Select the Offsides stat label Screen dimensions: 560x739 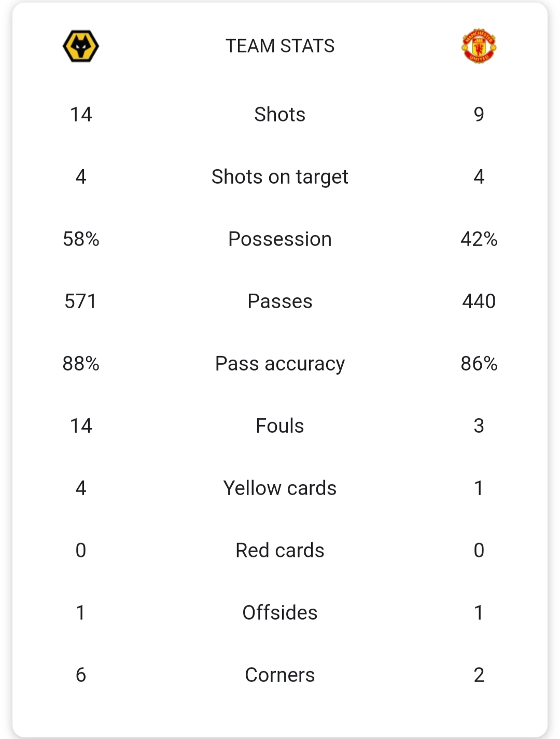tap(280, 613)
